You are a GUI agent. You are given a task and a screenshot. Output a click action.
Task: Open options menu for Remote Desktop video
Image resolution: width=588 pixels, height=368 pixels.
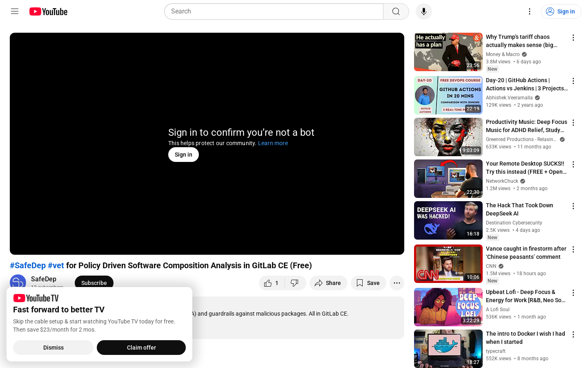(x=573, y=164)
